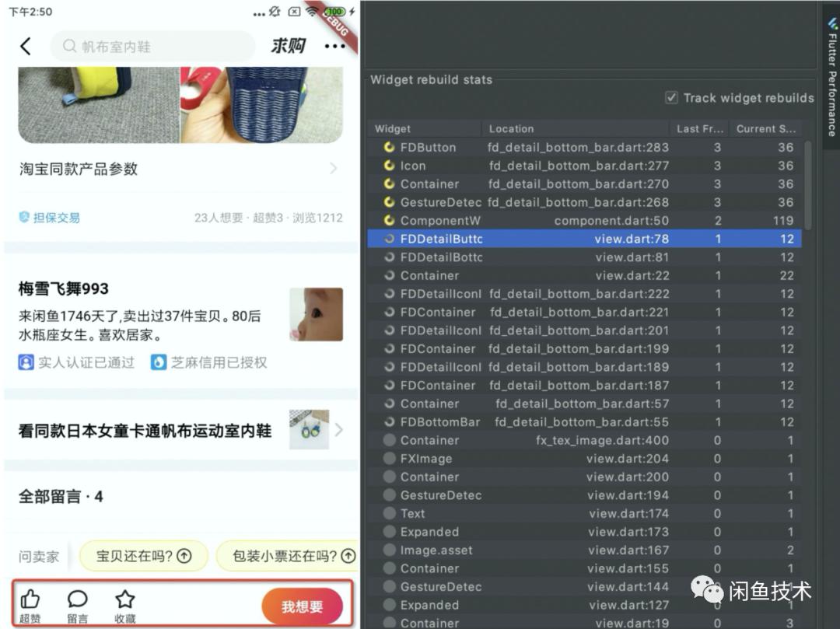840x629 pixels.
Task: Tap the 收藏 star icon
Action: coord(124,599)
